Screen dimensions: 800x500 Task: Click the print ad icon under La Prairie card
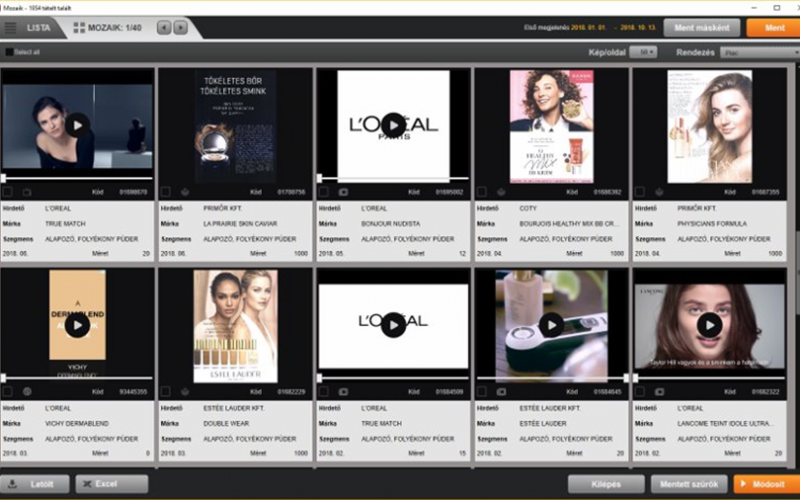[x=185, y=191]
